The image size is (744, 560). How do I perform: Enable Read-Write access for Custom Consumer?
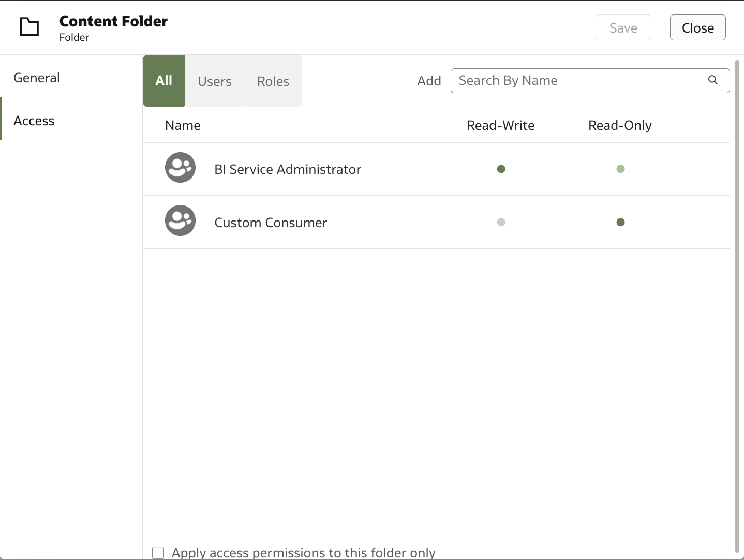pos(500,222)
